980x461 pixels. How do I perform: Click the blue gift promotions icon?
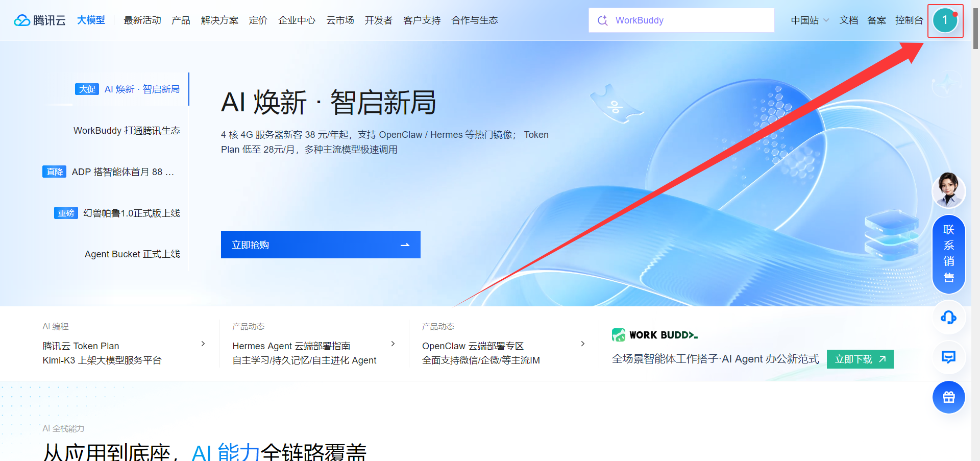[948, 397]
